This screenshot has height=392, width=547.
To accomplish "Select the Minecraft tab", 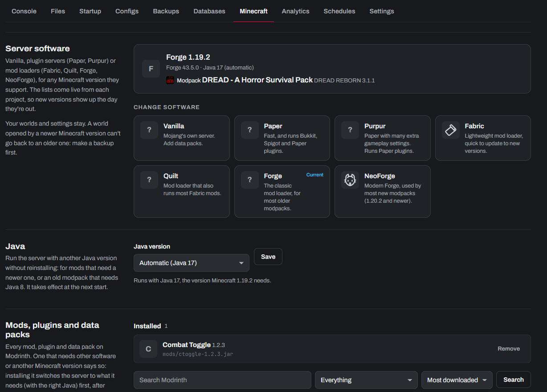I will 253,11.
